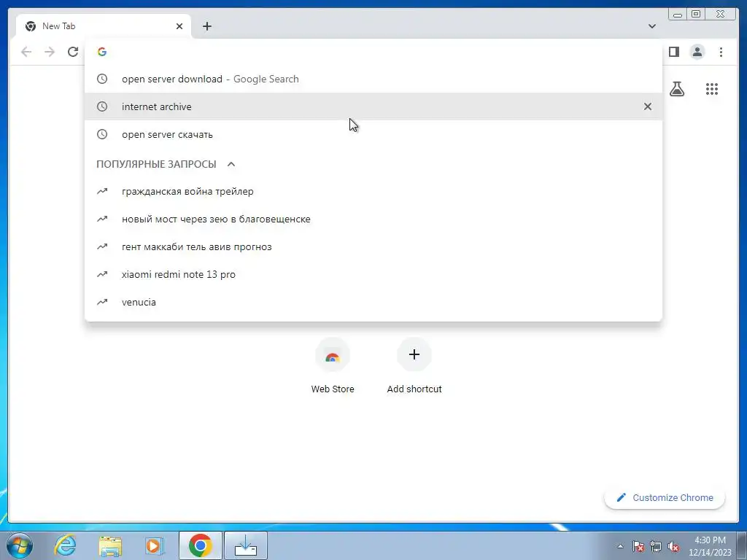Open Windows Explorer from the taskbar
This screenshot has height=560, width=747.
[110, 545]
